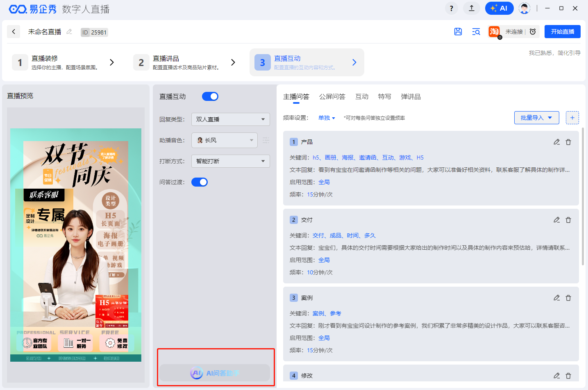
Task: Switch to the 主播问答 tab
Action: [296, 97]
